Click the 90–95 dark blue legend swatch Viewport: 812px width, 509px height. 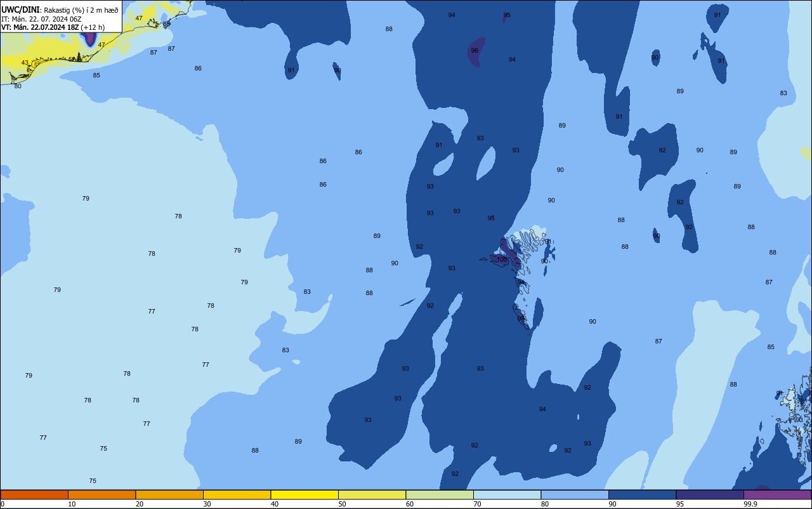click(x=642, y=494)
